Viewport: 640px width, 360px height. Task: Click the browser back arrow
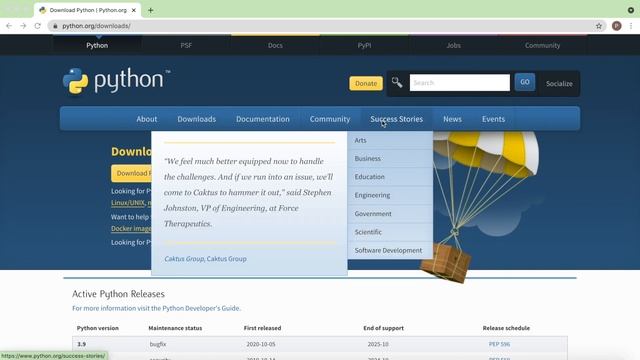pyautogui.click(x=9, y=26)
